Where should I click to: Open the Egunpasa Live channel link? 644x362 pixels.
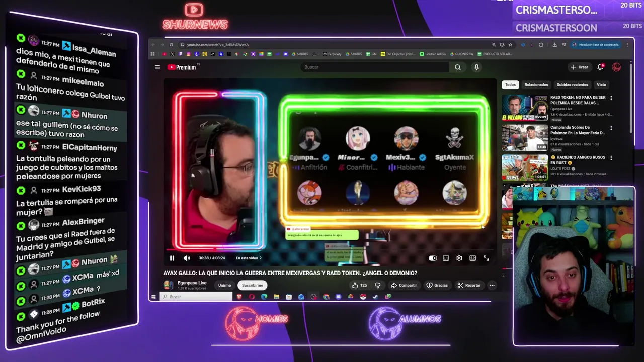click(x=192, y=283)
